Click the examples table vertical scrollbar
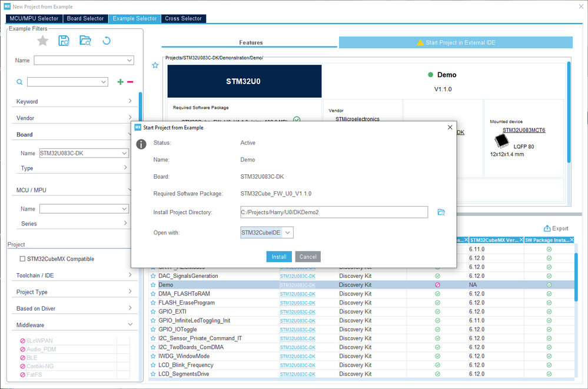Viewport: 588px width, 389px height. [x=576, y=278]
